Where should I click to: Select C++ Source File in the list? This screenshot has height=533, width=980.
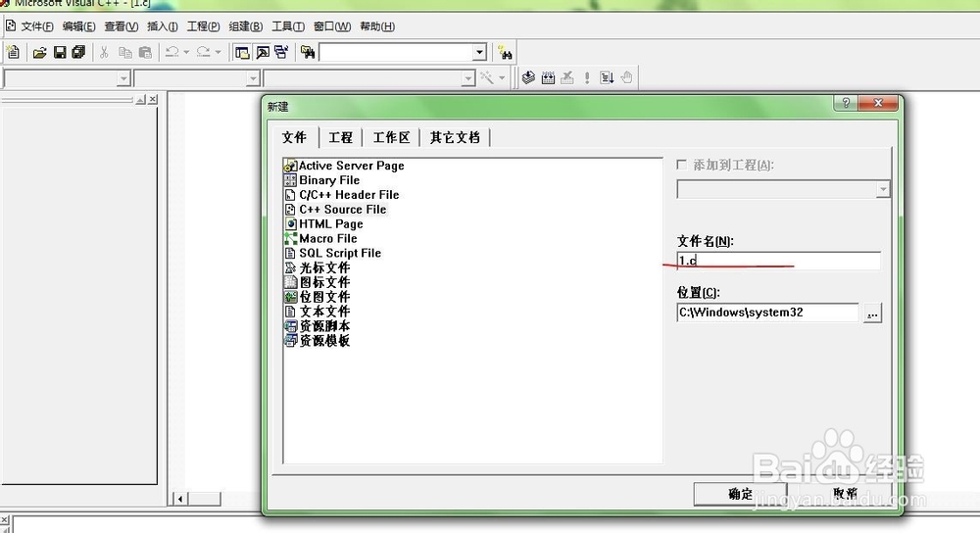pyautogui.click(x=335, y=210)
